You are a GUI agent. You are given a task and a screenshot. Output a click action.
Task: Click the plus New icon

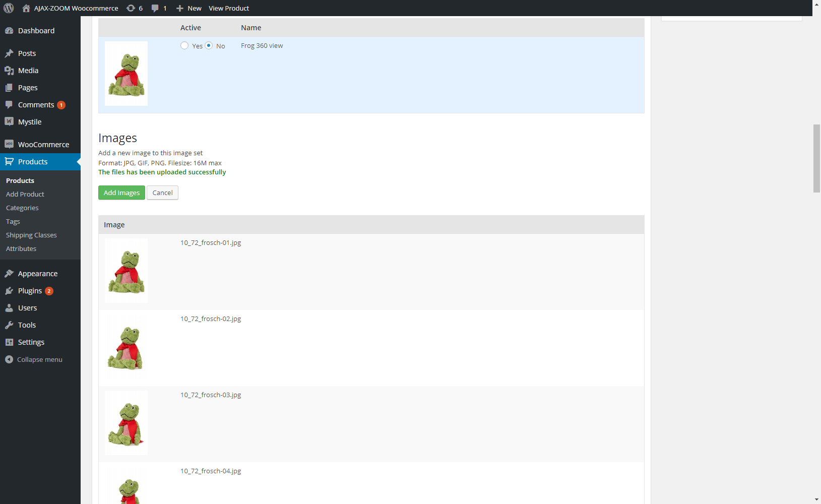(x=179, y=8)
